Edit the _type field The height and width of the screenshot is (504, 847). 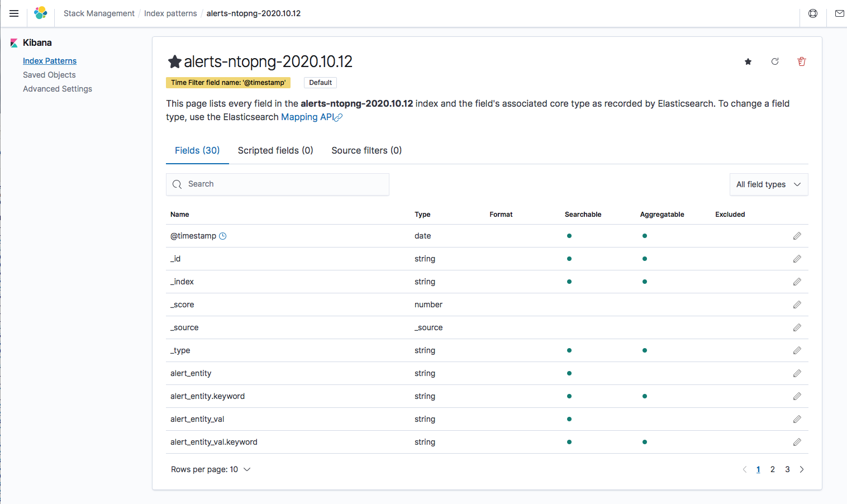(797, 350)
